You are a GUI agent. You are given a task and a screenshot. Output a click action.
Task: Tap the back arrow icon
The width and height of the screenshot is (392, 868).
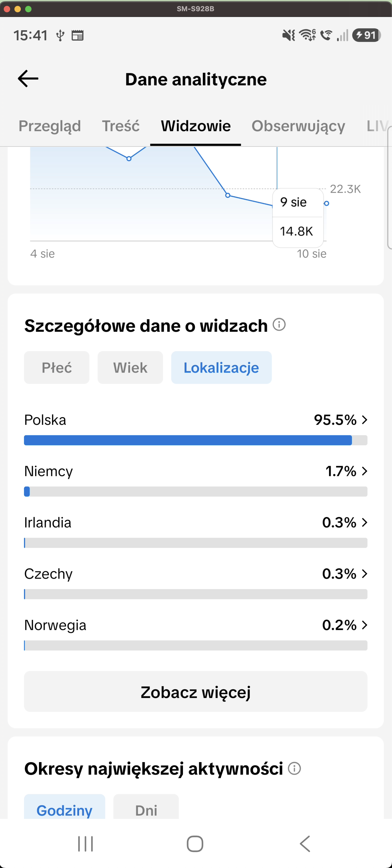[x=28, y=79]
